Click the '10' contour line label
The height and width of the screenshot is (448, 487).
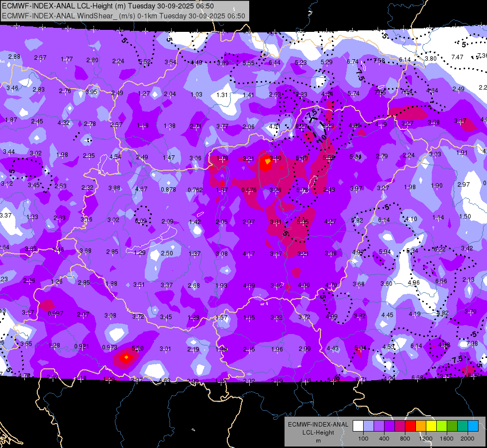[x=322, y=138]
